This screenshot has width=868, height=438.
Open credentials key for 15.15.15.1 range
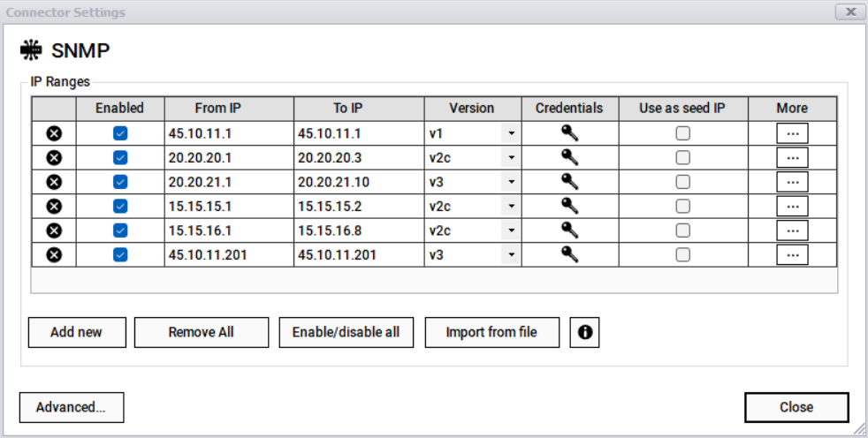(569, 206)
